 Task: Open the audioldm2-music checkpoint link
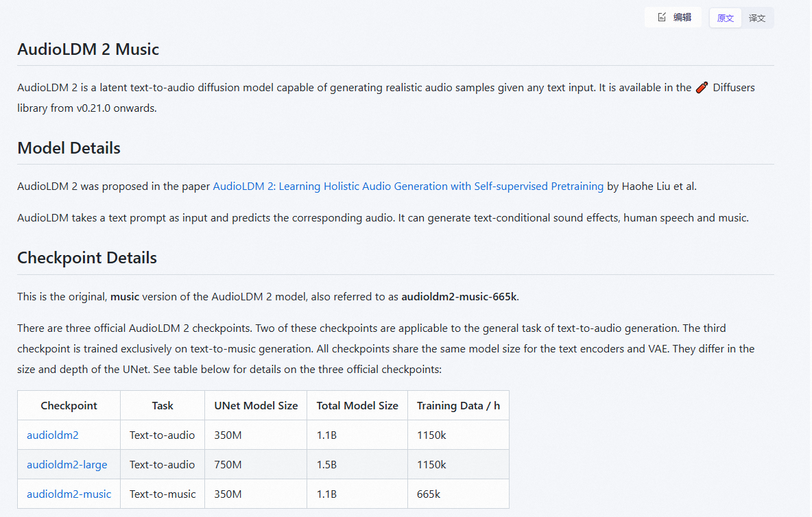click(x=69, y=494)
